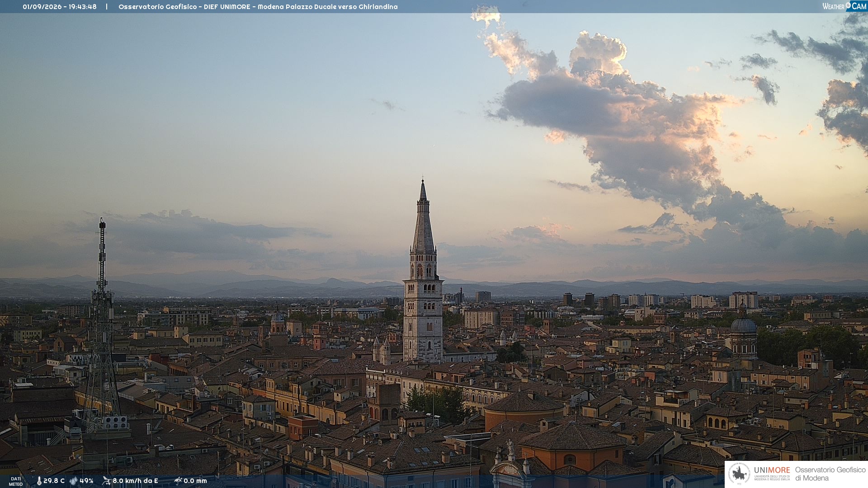This screenshot has height=488, width=868.
Task: Click the round UNIMORE university seal emblem
Action: click(x=739, y=474)
